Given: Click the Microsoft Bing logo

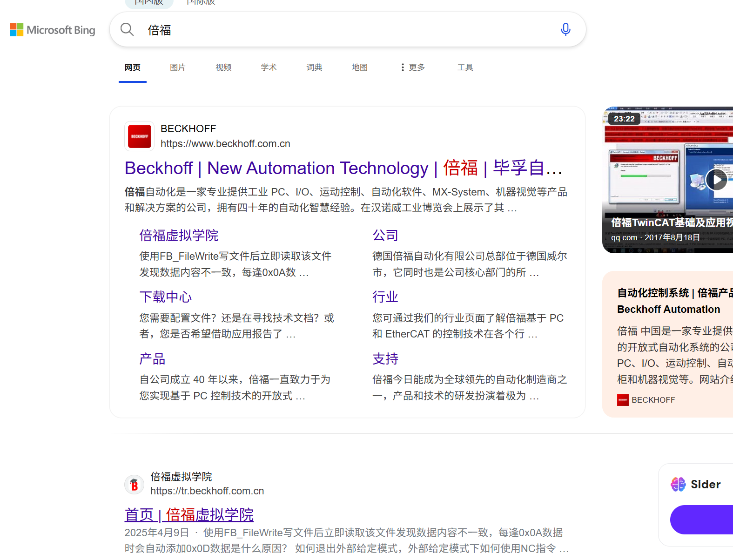Looking at the screenshot, I should click(53, 30).
